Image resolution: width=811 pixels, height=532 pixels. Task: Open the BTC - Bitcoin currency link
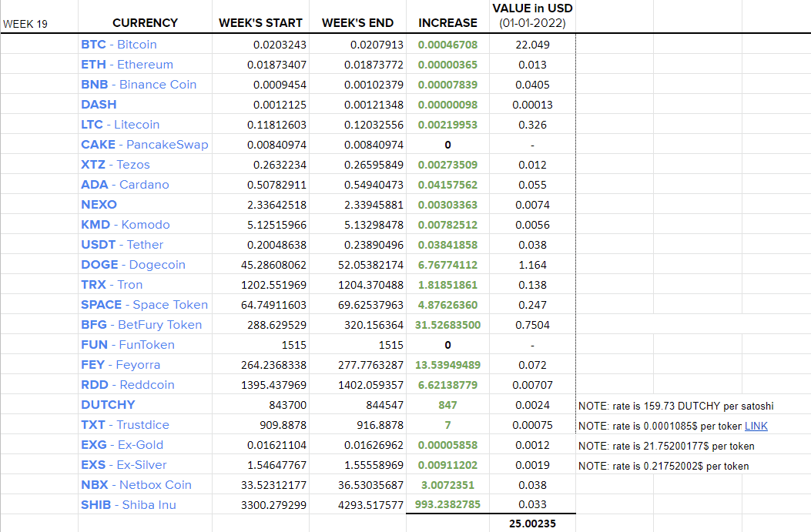[x=119, y=45]
